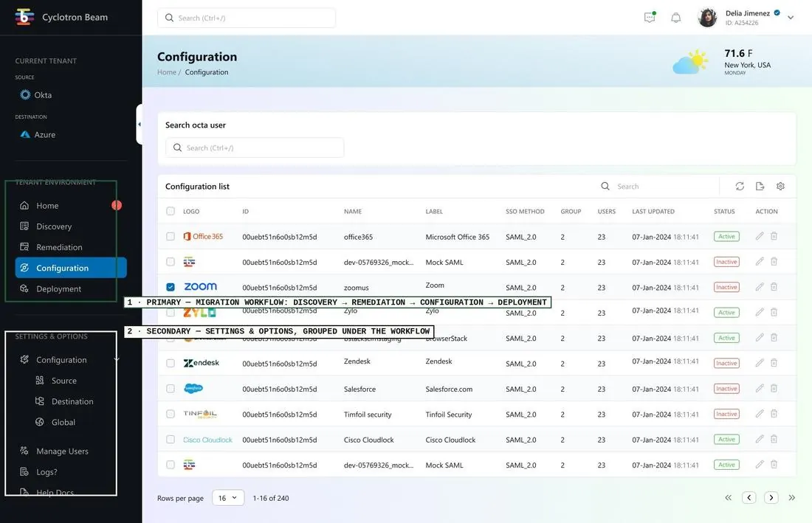Delete the Salesforce row

pos(774,389)
